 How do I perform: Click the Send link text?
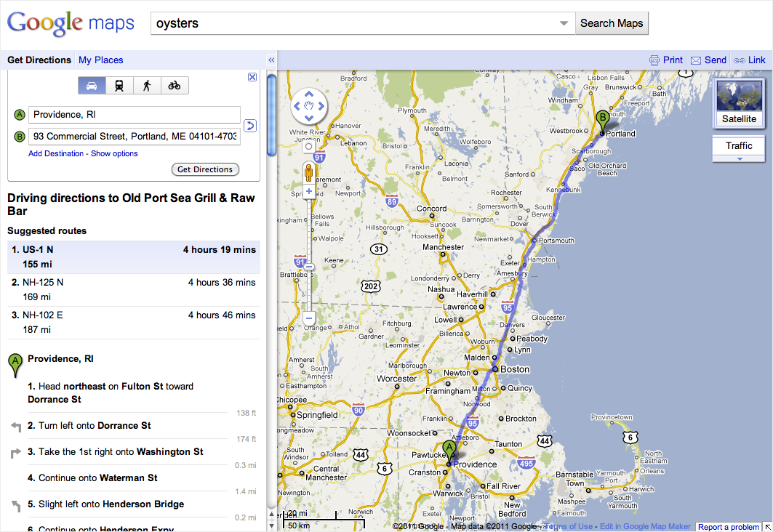[x=716, y=60]
